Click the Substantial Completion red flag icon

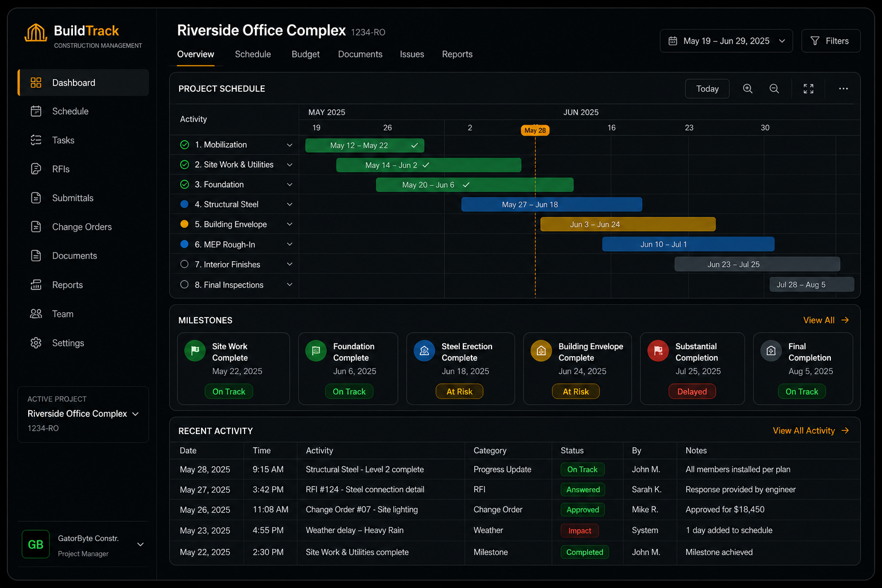click(658, 350)
